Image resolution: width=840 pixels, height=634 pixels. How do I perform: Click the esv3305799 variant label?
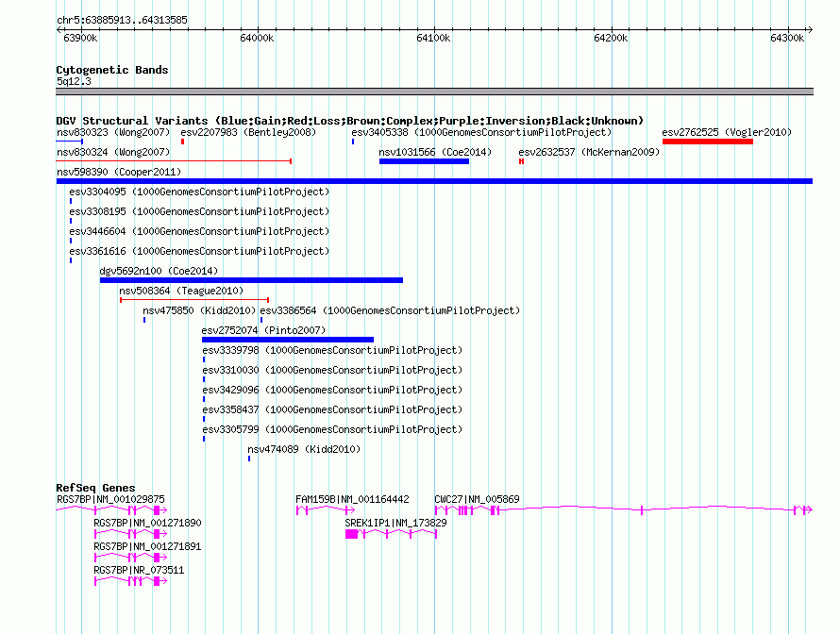332,429
